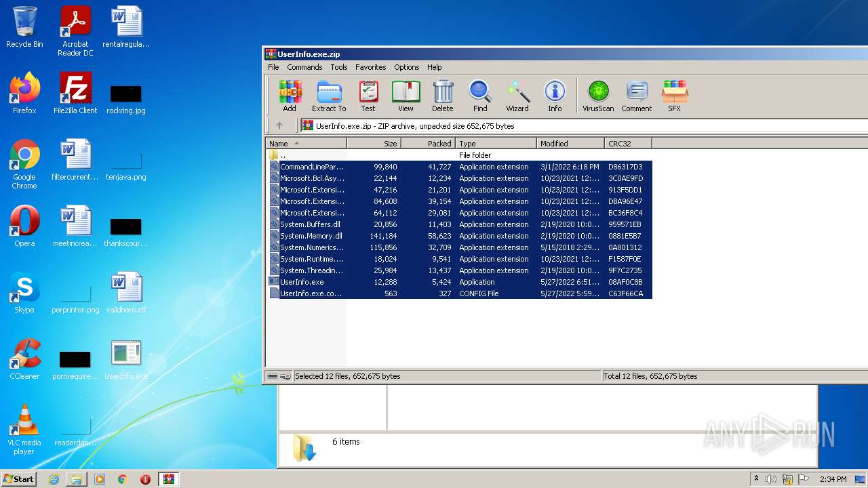
Task: Click the volume tray icon
Action: (x=771, y=479)
